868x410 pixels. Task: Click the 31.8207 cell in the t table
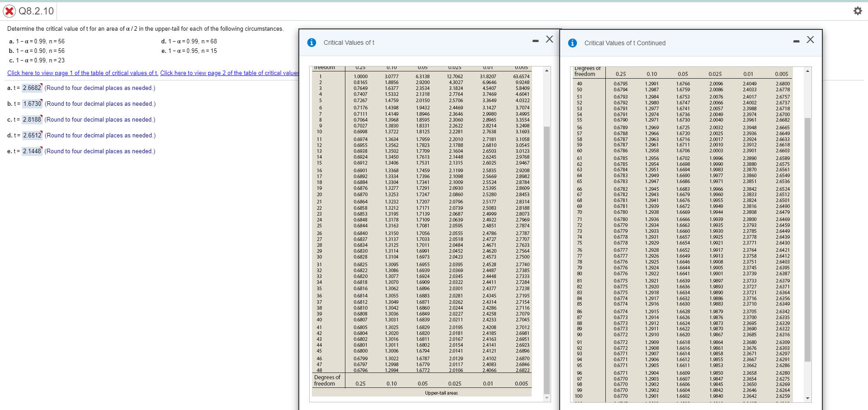tap(488, 76)
